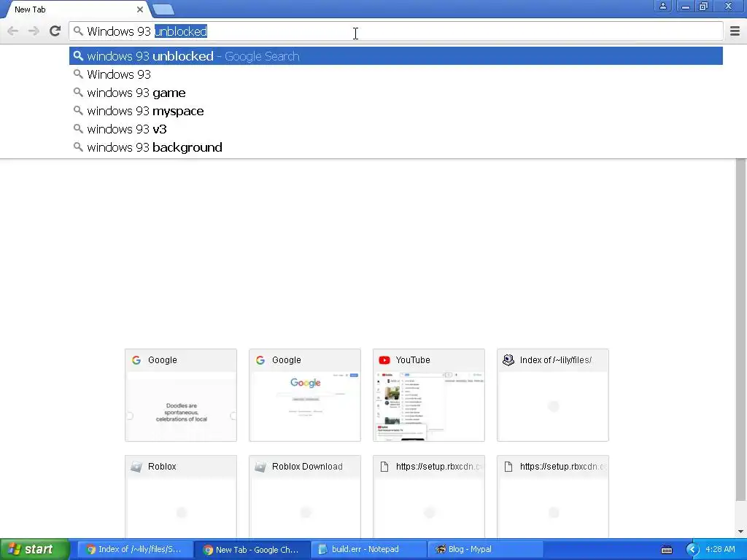Open the YouTube most-visited thumbnail

tap(429, 395)
